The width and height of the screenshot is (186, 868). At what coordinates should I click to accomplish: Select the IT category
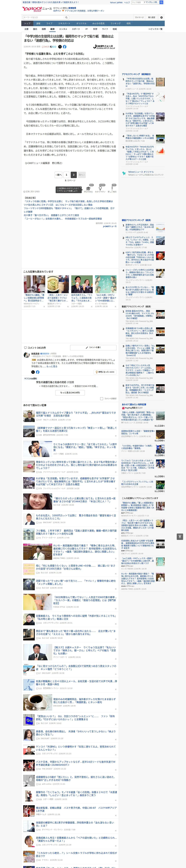(86, 29)
